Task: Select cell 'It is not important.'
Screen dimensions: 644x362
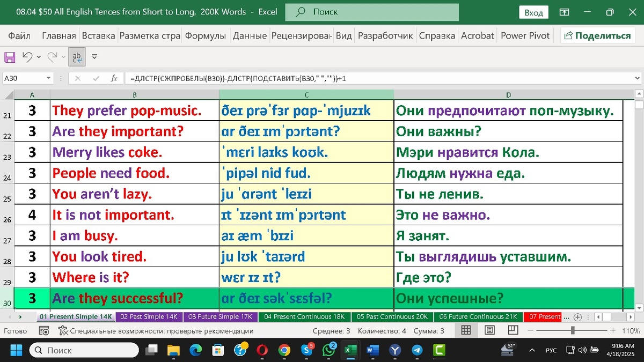Action: click(x=135, y=216)
